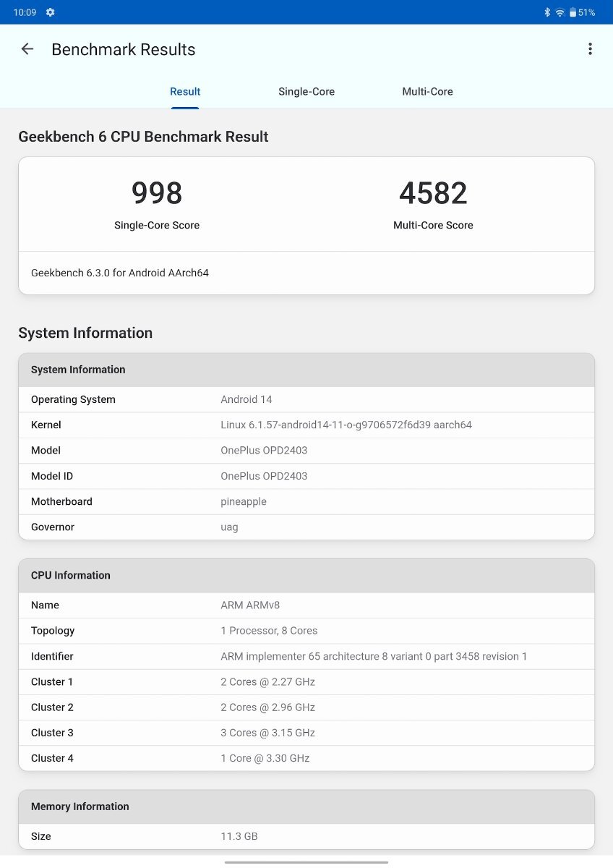Tap the Bluetooth status icon
Screen dimensions: 613x868
pyautogui.click(x=547, y=12)
